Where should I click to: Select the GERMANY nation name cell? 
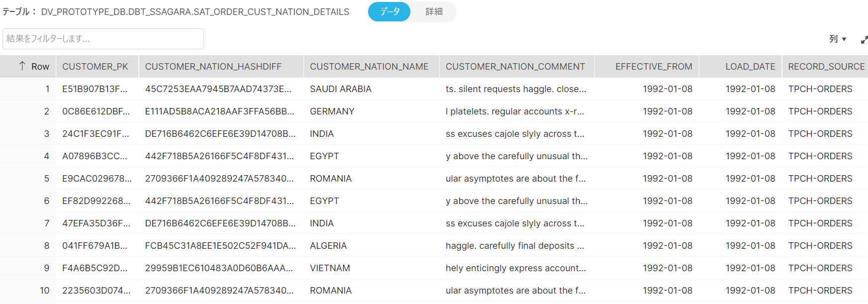[x=332, y=111]
